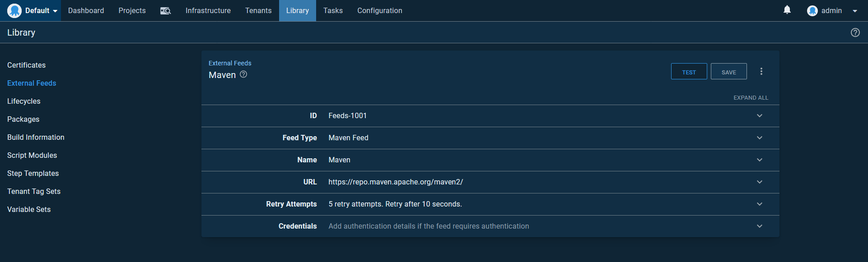Image resolution: width=868 pixels, height=262 pixels.
Task: Expand the Credentials section
Action: point(759,226)
